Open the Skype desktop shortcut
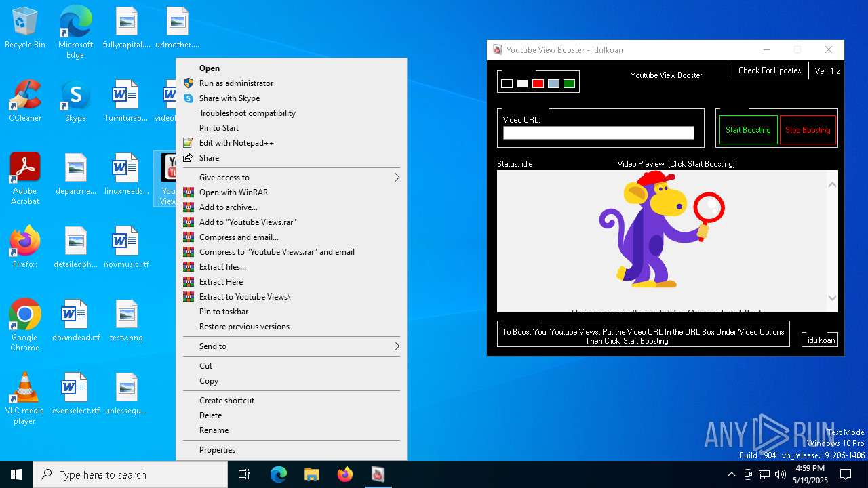The height and width of the screenshot is (488, 868). (75, 101)
